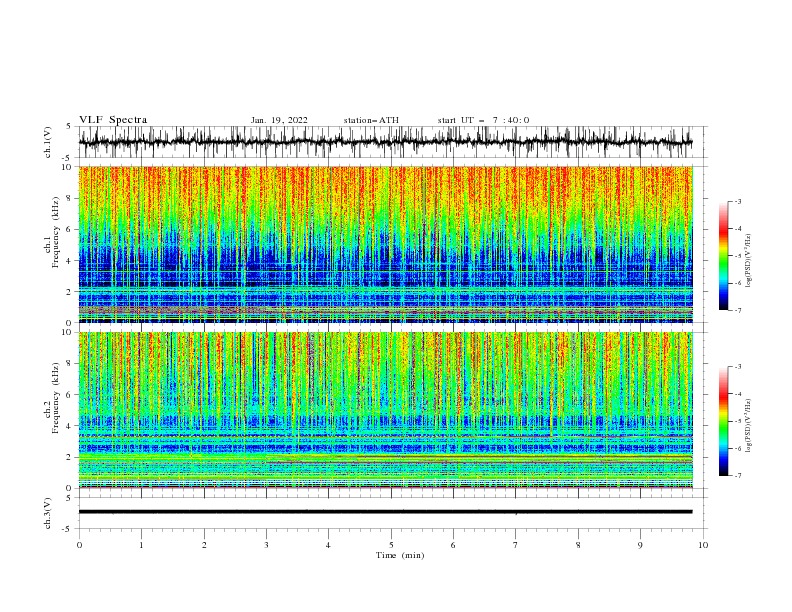Click the time axis tick label "9"
This screenshot has height=612, width=792.
coord(640,545)
